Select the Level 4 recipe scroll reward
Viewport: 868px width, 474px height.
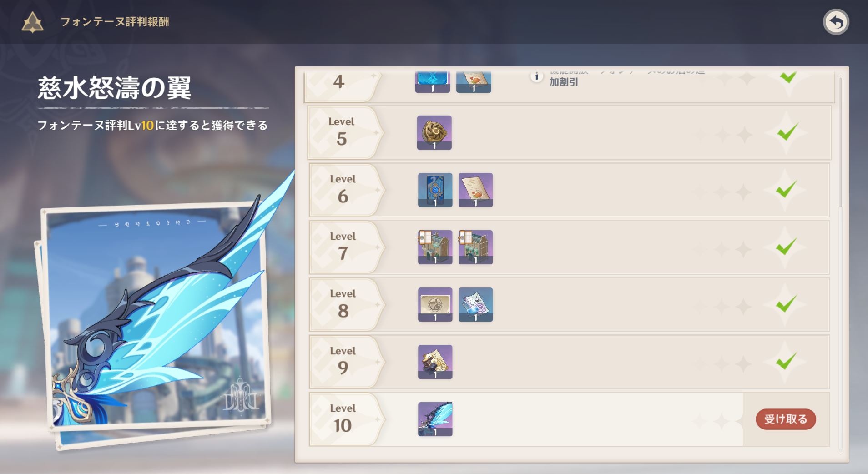pyautogui.click(x=474, y=82)
